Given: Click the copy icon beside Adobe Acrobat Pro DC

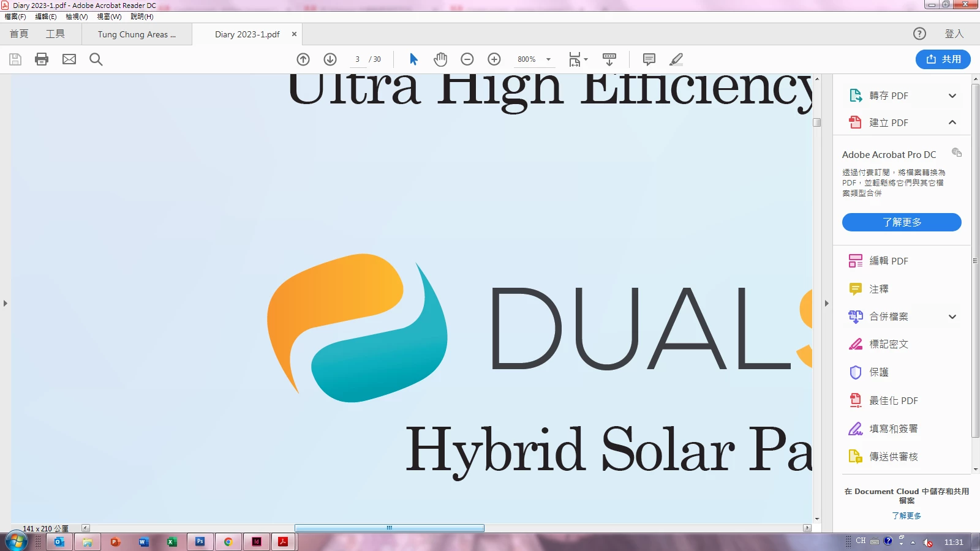Looking at the screenshot, I should (957, 152).
